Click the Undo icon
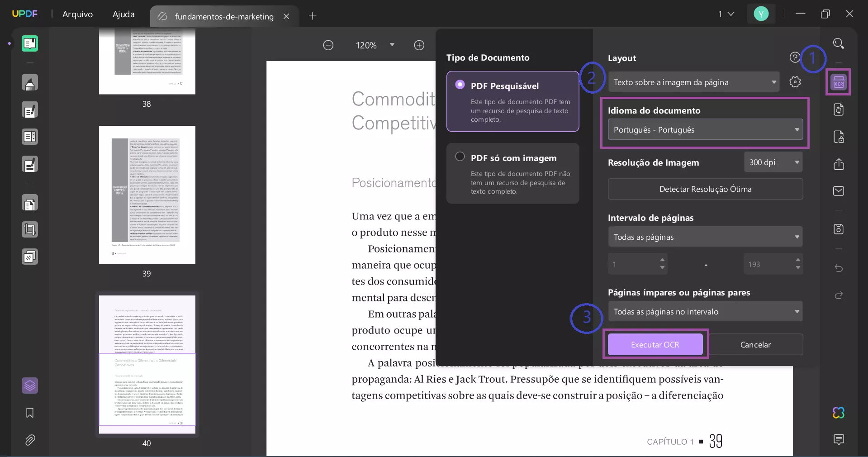The height and width of the screenshot is (457, 868). click(839, 268)
